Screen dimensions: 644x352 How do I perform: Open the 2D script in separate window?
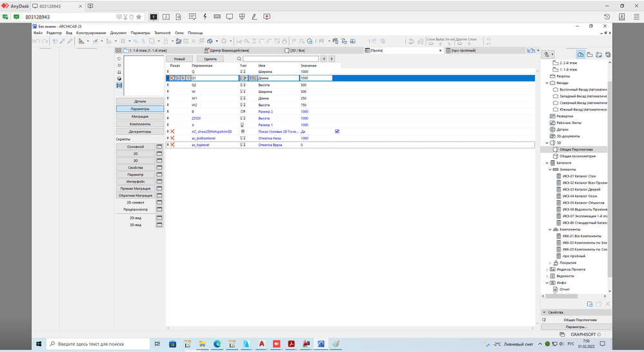tap(159, 154)
